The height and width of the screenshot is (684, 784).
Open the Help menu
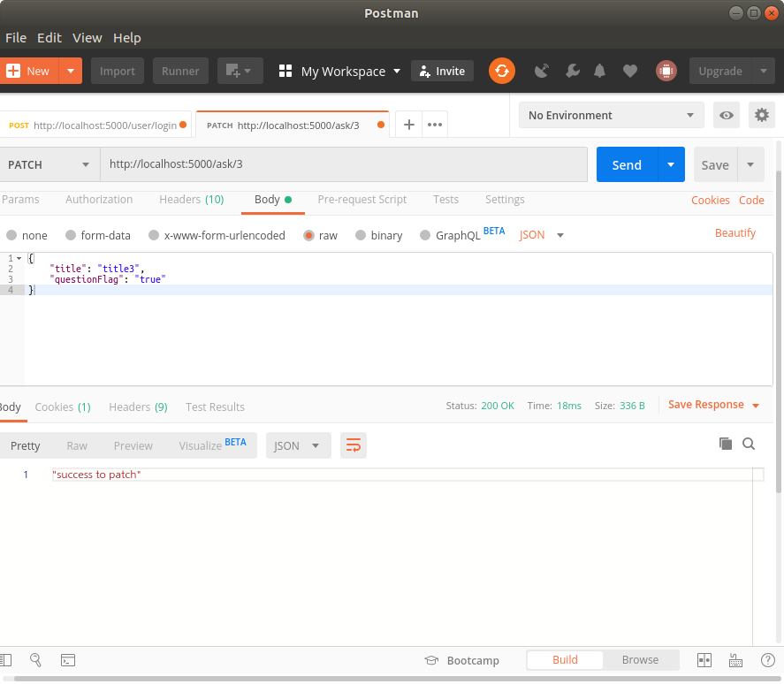[x=127, y=38]
